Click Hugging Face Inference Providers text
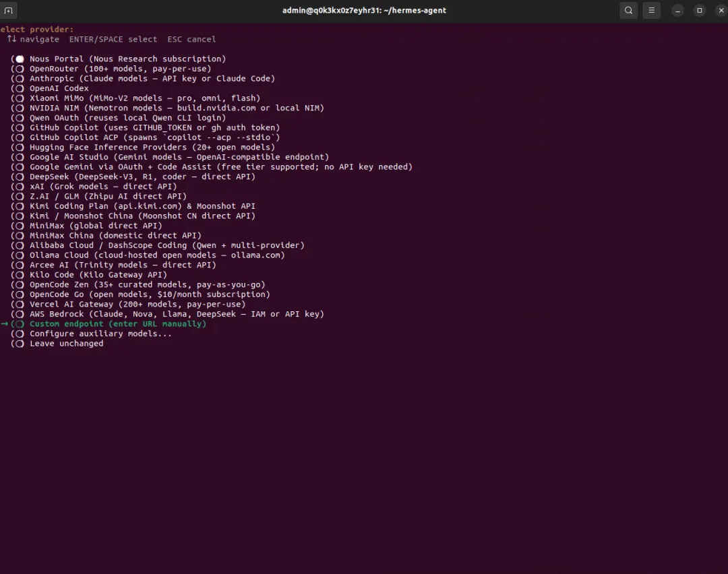Image resolution: width=728 pixels, height=574 pixels. click(x=152, y=147)
